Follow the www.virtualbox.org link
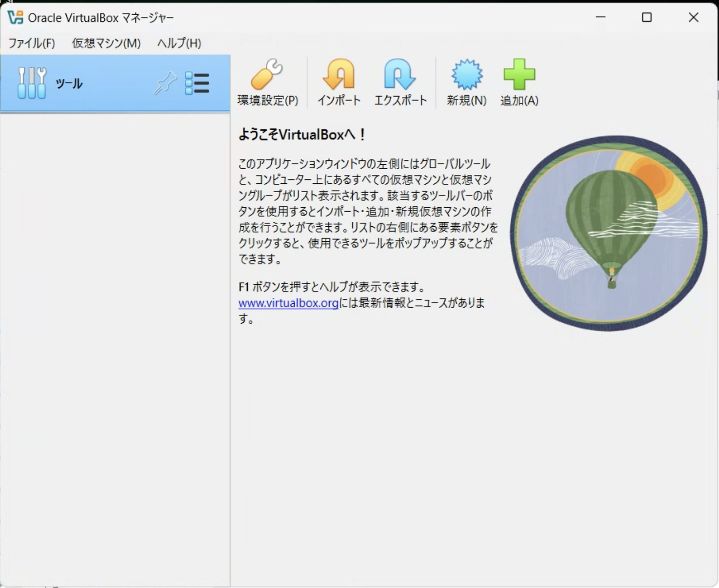Viewport: 719px width, 588px height. click(x=288, y=303)
